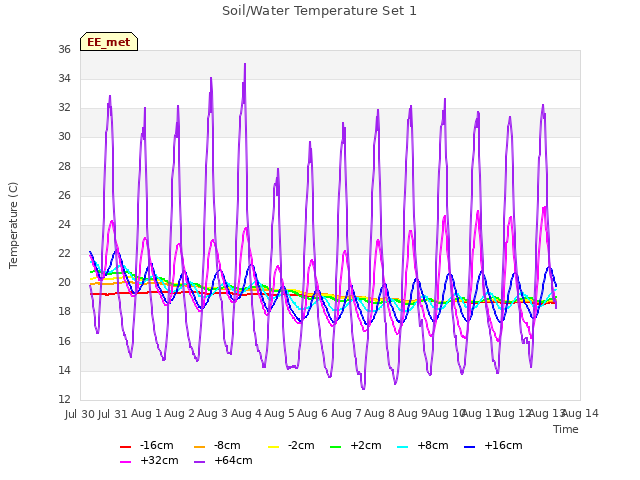Viewport: 640px width, 480px height.
Task: Click the Aug 2 x-axis date label
Action: click(x=179, y=413)
